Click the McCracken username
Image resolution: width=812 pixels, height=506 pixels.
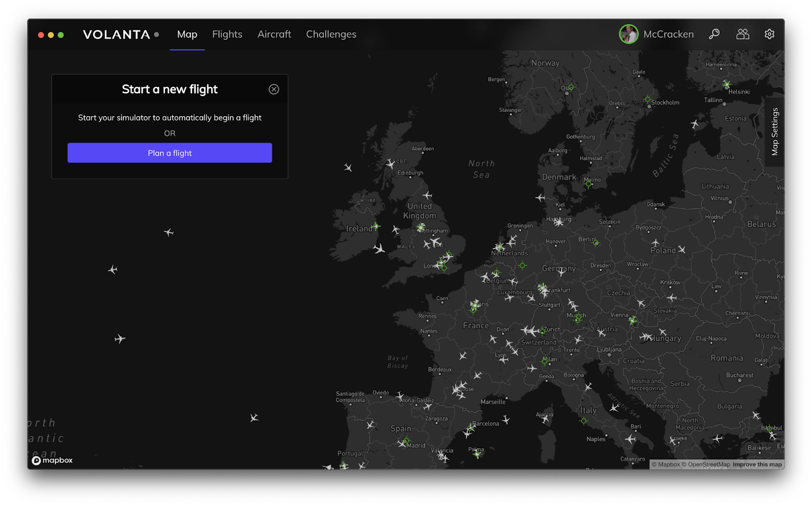coord(668,34)
